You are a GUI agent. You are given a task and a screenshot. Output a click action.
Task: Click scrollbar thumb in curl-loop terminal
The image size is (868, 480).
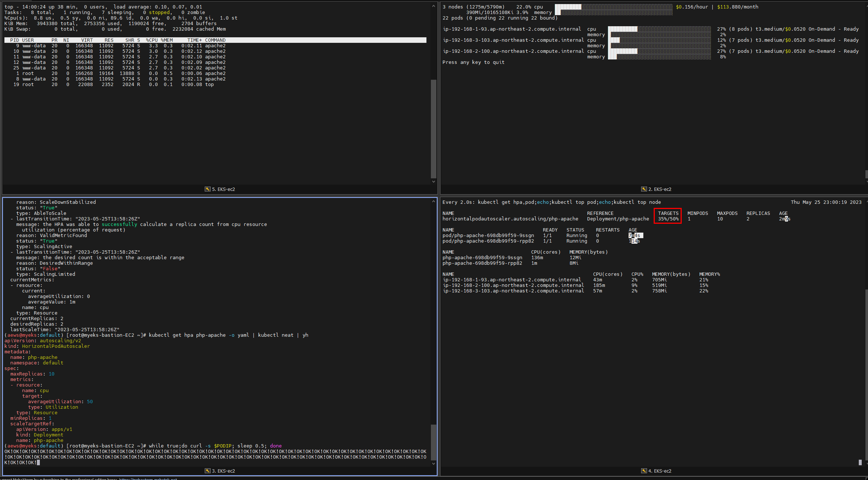[433, 442]
